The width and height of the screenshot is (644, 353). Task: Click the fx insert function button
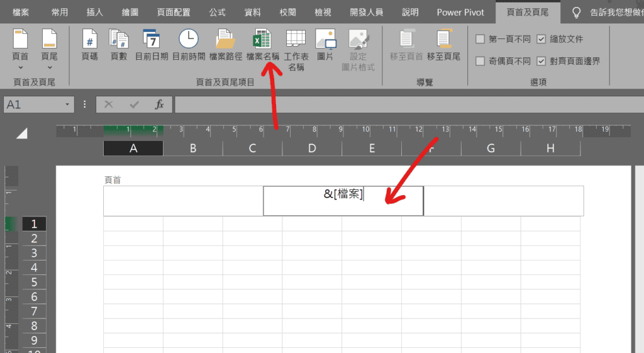pyautogui.click(x=159, y=104)
